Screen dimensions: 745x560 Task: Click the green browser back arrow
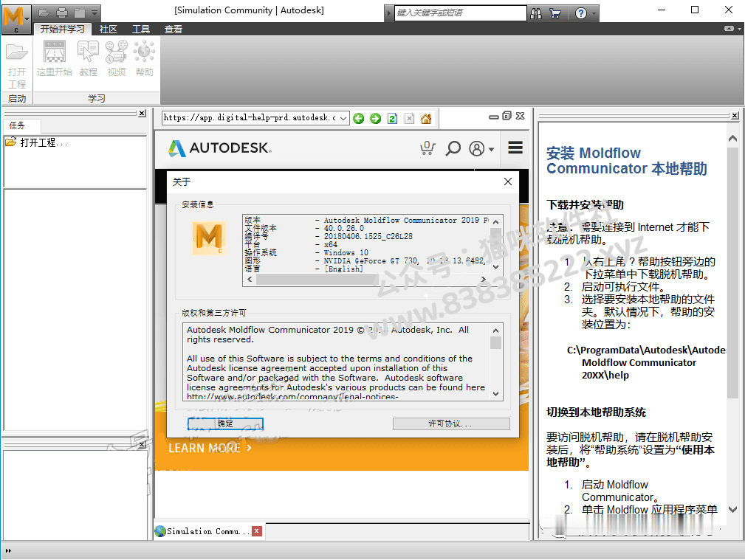point(359,118)
